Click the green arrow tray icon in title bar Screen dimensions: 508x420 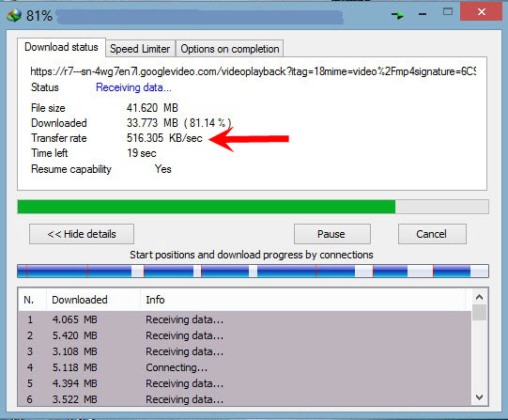(x=397, y=15)
